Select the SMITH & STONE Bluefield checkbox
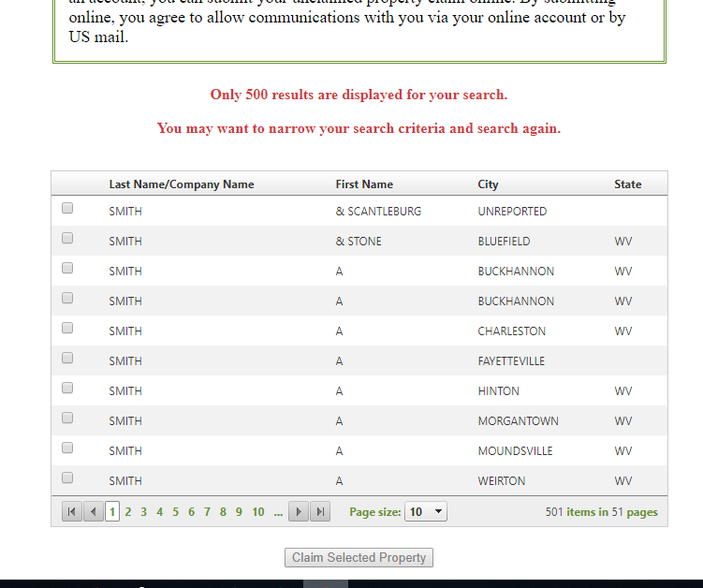Image resolution: width=703 pixels, height=588 pixels. point(67,239)
